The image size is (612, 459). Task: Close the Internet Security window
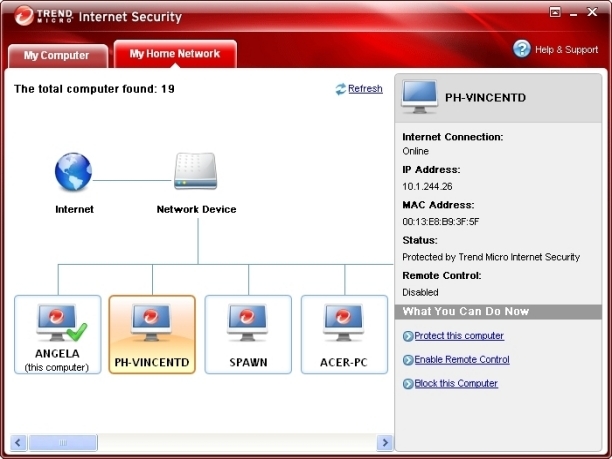[592, 12]
